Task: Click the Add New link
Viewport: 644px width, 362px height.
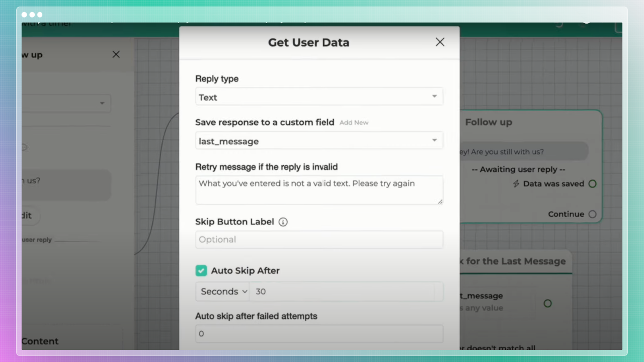Action: coord(354,122)
